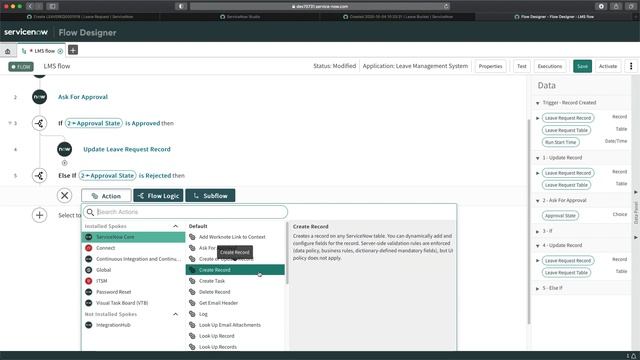Screen dimensions: 640x360
Task: Collapse the 1 - Update Record section
Action: 538,158
